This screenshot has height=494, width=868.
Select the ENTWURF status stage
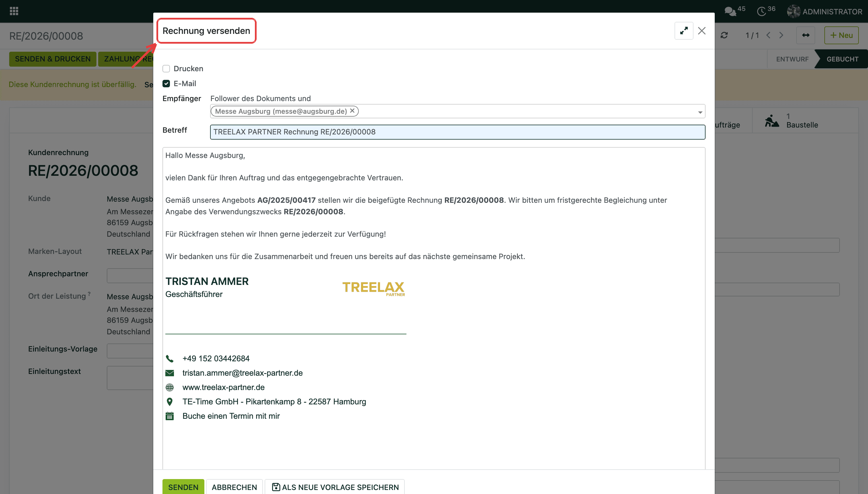point(792,59)
